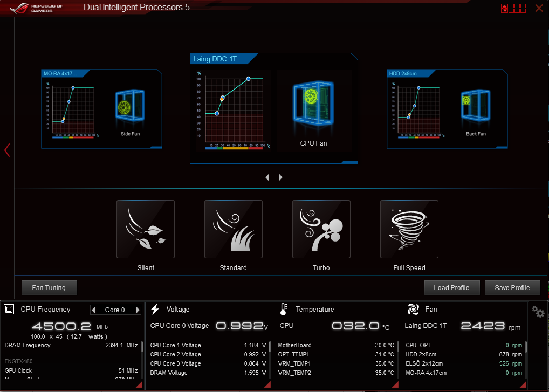This screenshot has height=392, width=549.
Task: Go to previous fan in carousel
Action: 267,177
